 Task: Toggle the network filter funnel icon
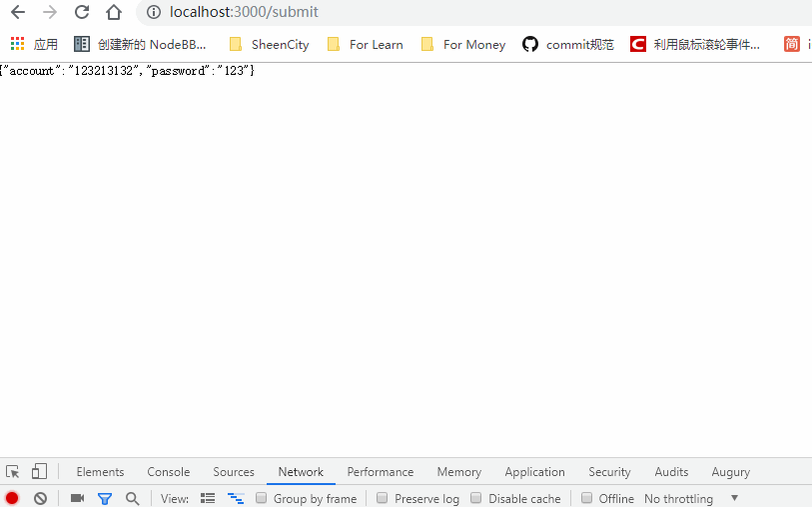coord(105,499)
